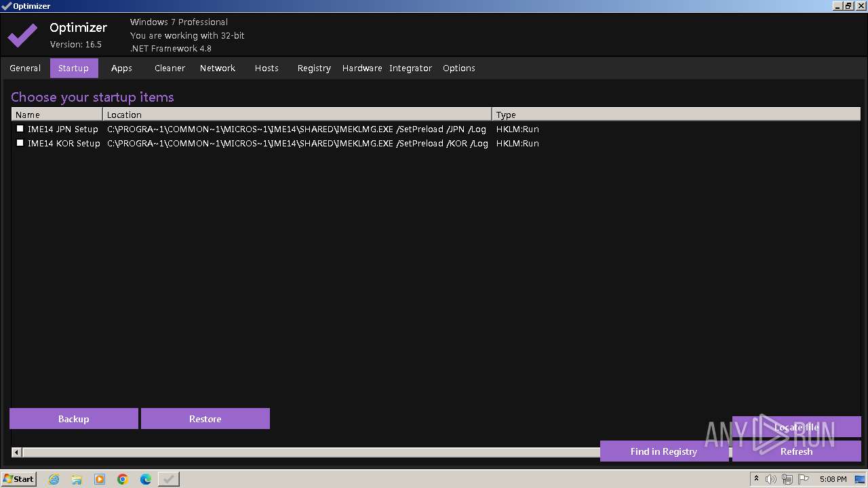Click the Restore button
This screenshot has height=488, width=868.
[205, 419]
